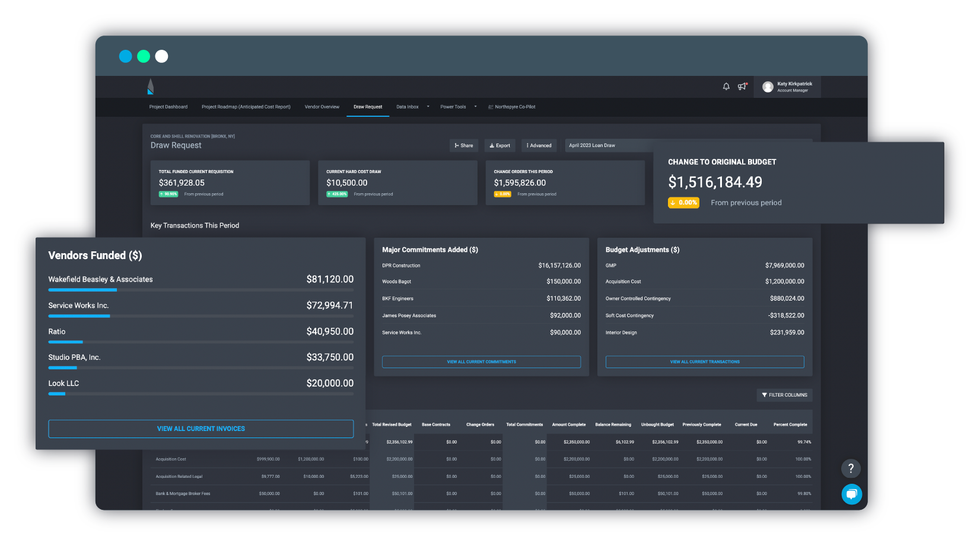The image size is (980, 546).
Task: Click the $361,928.05 total funded value
Action: [182, 183]
